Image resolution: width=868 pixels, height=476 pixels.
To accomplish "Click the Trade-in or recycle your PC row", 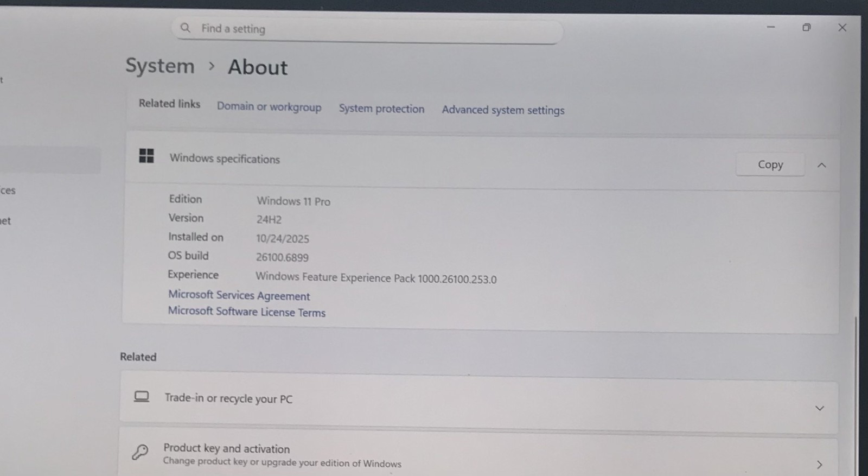I will [x=478, y=402].
